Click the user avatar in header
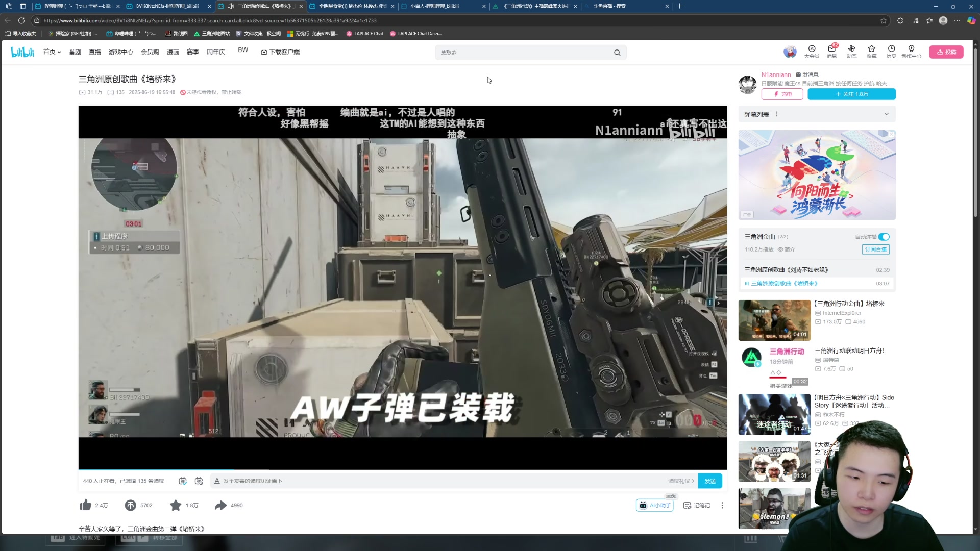This screenshot has height=551, width=980. [x=790, y=52]
